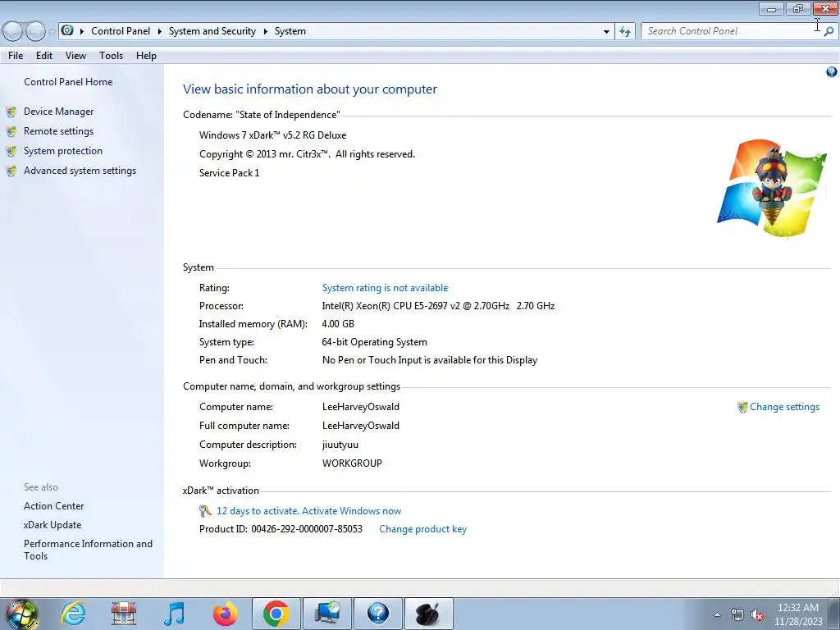This screenshot has height=630, width=840.
Task: Click the blue Help icon at top right
Action: pyautogui.click(x=832, y=72)
